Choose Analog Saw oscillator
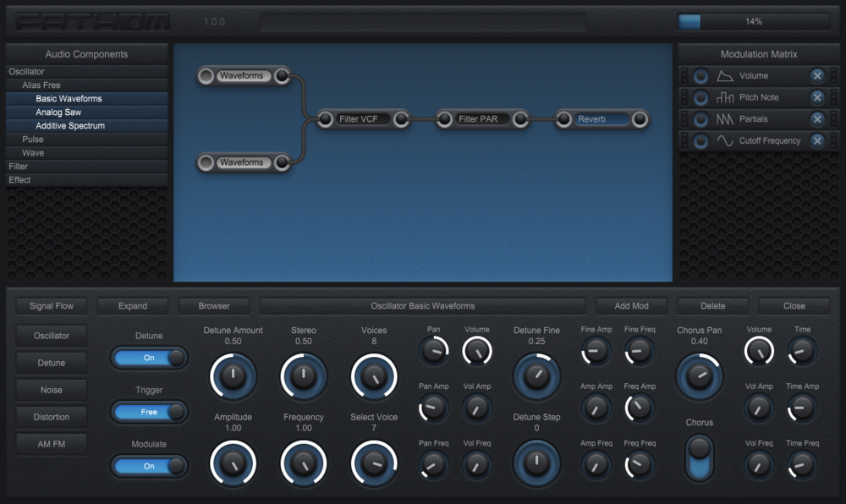This screenshot has width=846, height=504. [86, 112]
